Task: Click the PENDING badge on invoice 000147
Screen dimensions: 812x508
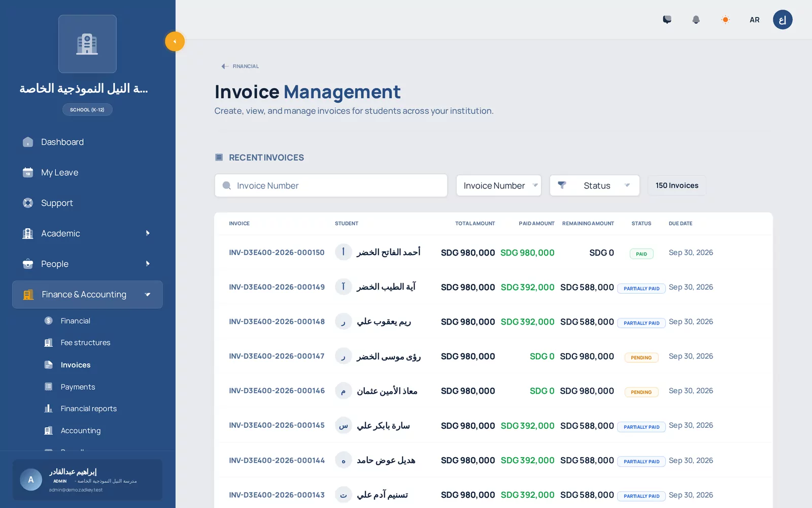Action: click(641, 358)
